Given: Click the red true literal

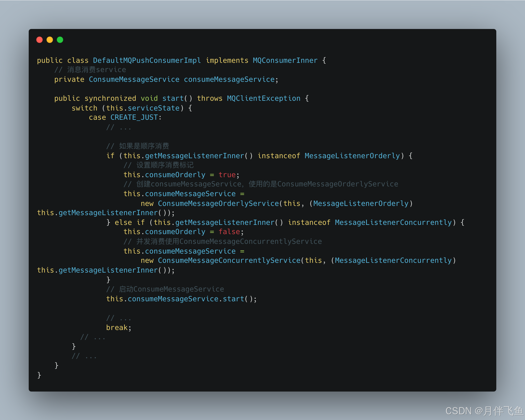Looking at the screenshot, I should [227, 175].
